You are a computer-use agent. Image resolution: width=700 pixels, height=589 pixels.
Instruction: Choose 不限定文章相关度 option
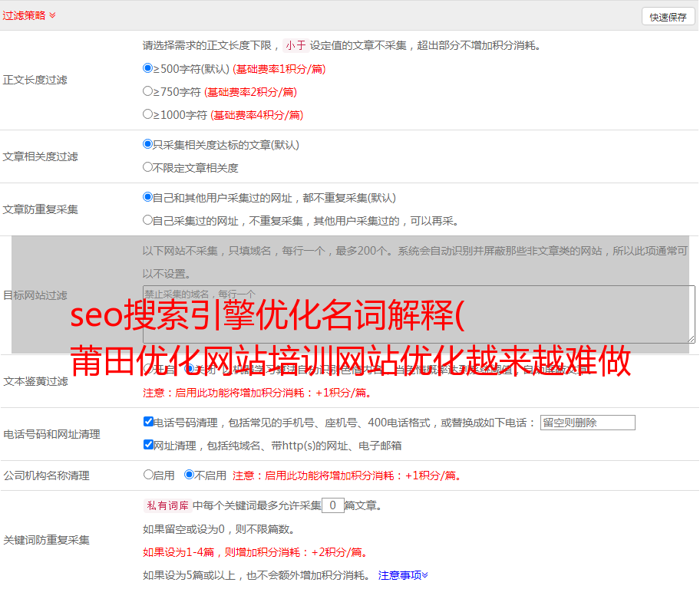pos(147,167)
